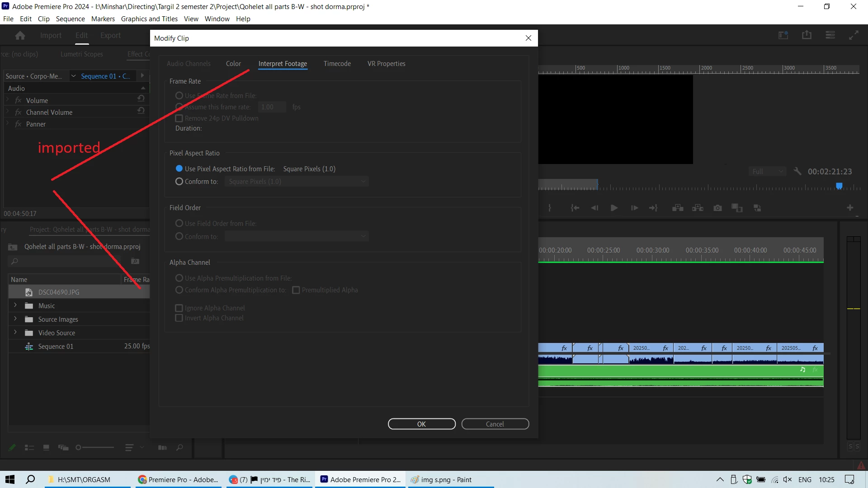Click the Step Back 1 Frame icon
Viewport: 868px width, 488px height.
coord(594,208)
